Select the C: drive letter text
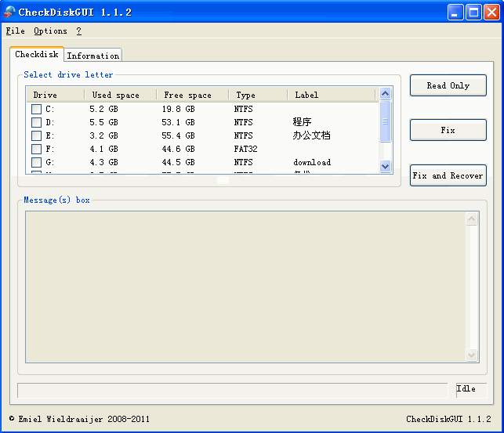 [x=50, y=109]
